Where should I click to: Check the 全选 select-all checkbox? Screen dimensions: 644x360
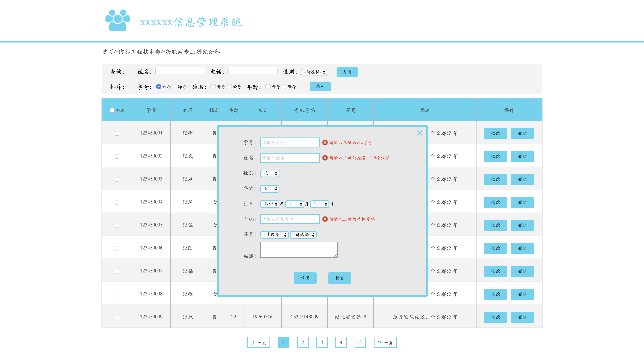point(112,110)
